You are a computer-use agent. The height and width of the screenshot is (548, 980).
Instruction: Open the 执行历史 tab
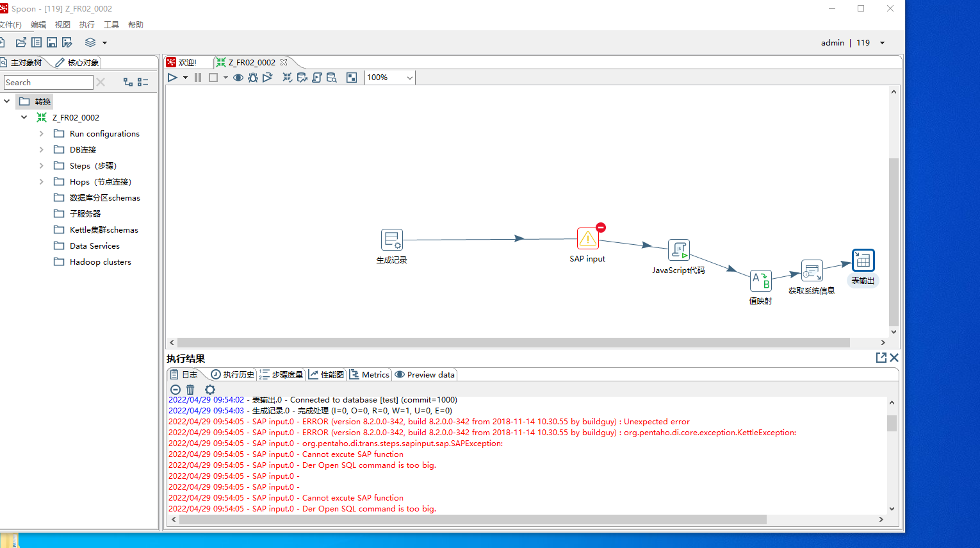233,374
